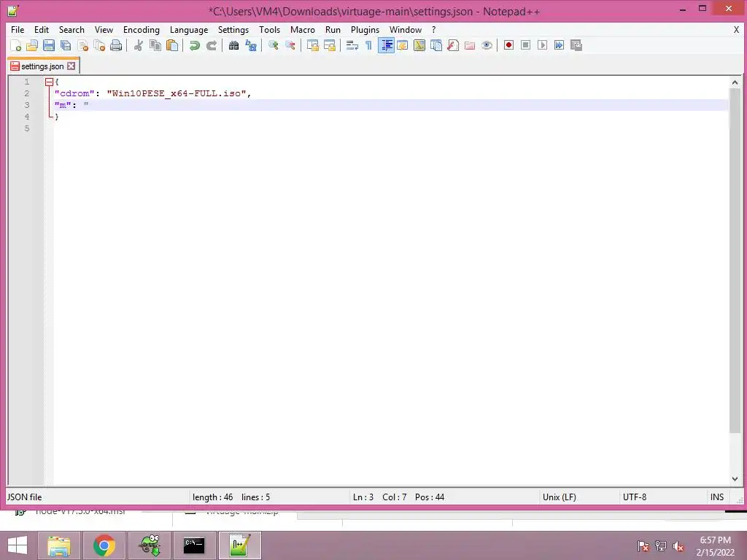
Task: Open Chrome from the taskbar
Action: (104, 545)
